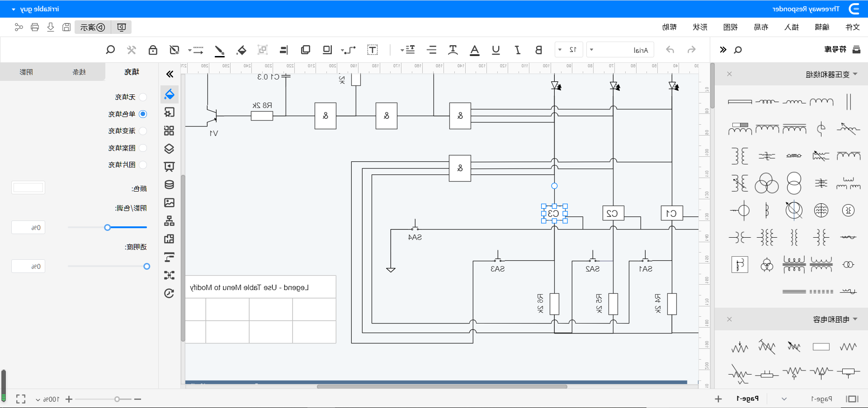The height and width of the screenshot is (408, 868).
Task: Close the 变压器和绕组 group with X
Action: pyautogui.click(x=729, y=74)
